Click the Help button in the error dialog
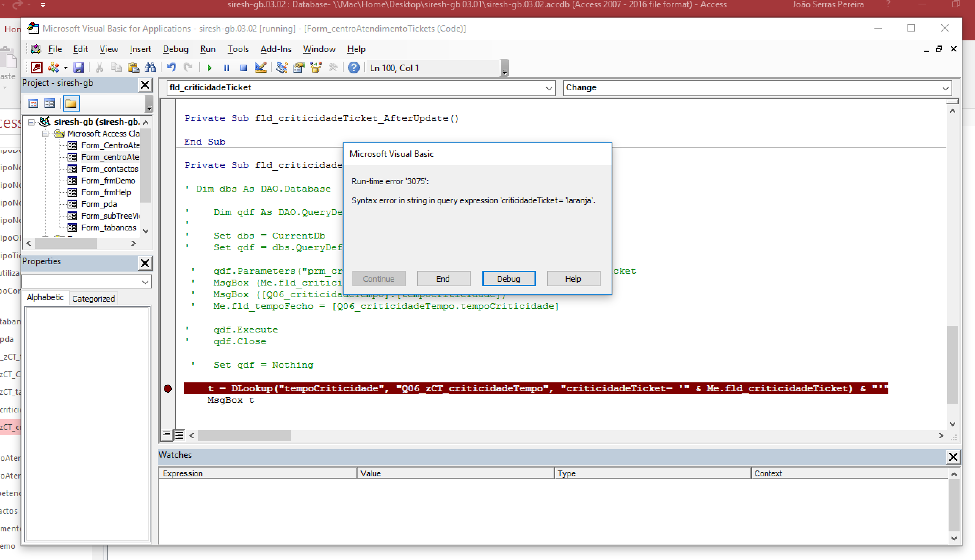This screenshot has width=975, height=560. pyautogui.click(x=573, y=279)
